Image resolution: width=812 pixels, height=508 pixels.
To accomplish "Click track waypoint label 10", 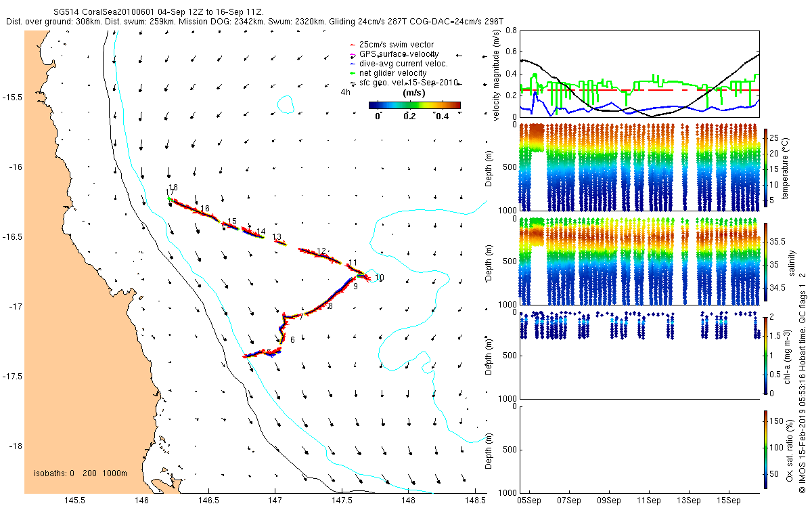I will coord(379,277).
